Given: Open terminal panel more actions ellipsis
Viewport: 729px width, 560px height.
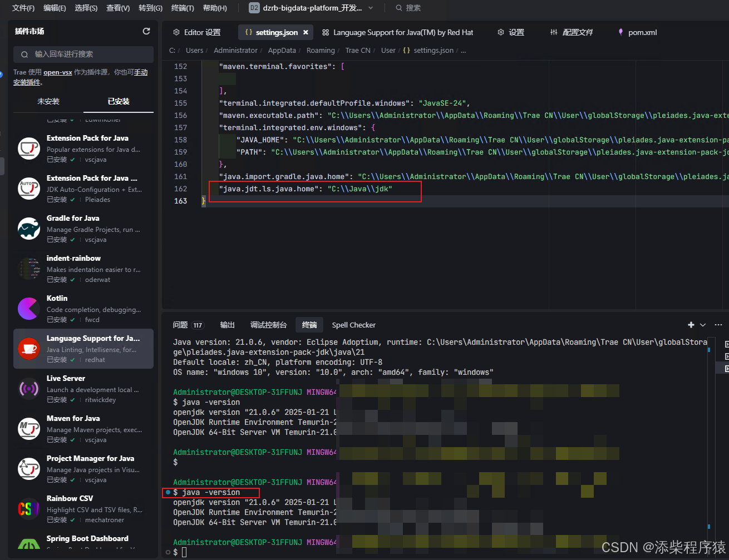Looking at the screenshot, I should click(718, 325).
